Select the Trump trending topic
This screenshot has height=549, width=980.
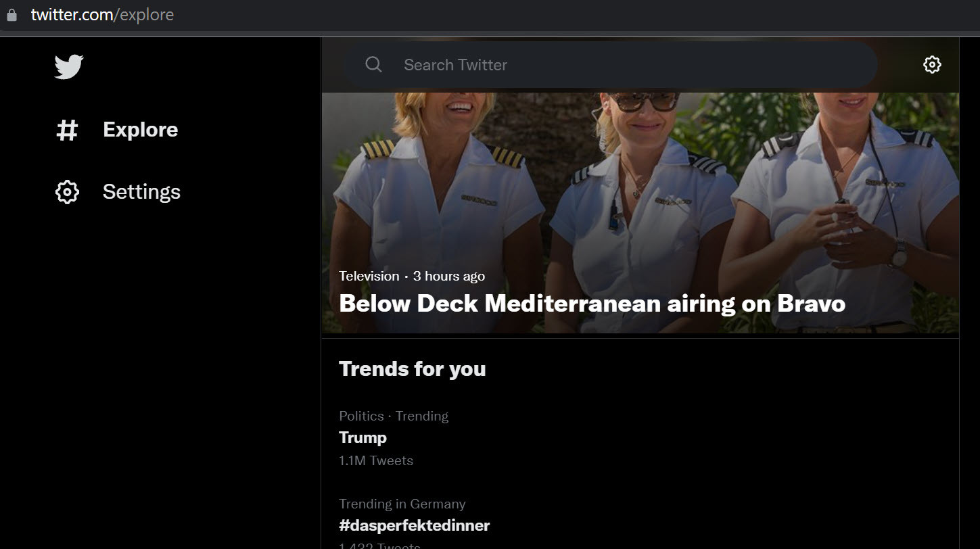[363, 437]
